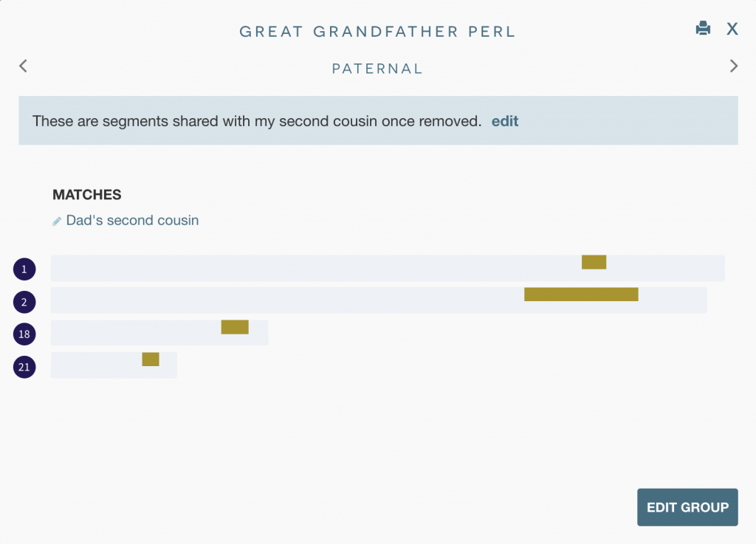Screen dimensions: 756x544
Task: Click the Paternal subtitle label
Action: tap(377, 69)
